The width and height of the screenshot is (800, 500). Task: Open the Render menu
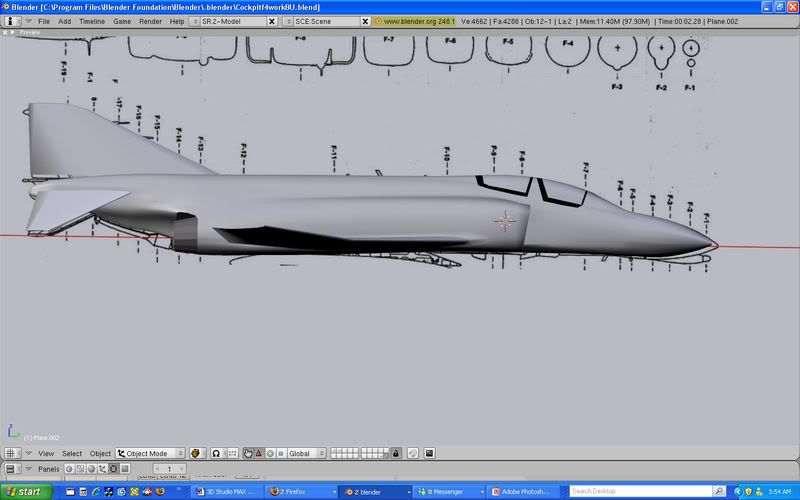tap(151, 21)
